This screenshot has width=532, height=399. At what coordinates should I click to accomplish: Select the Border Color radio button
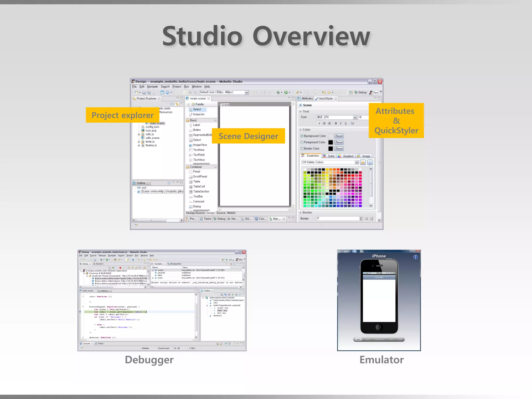coord(302,149)
